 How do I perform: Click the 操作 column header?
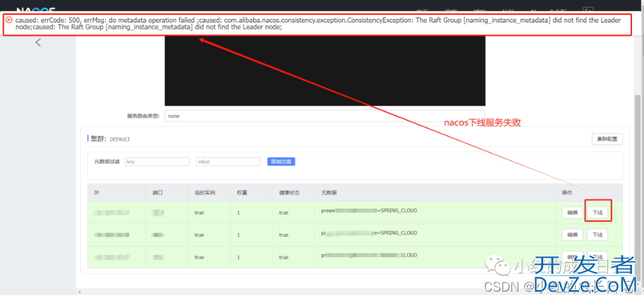[567, 193]
